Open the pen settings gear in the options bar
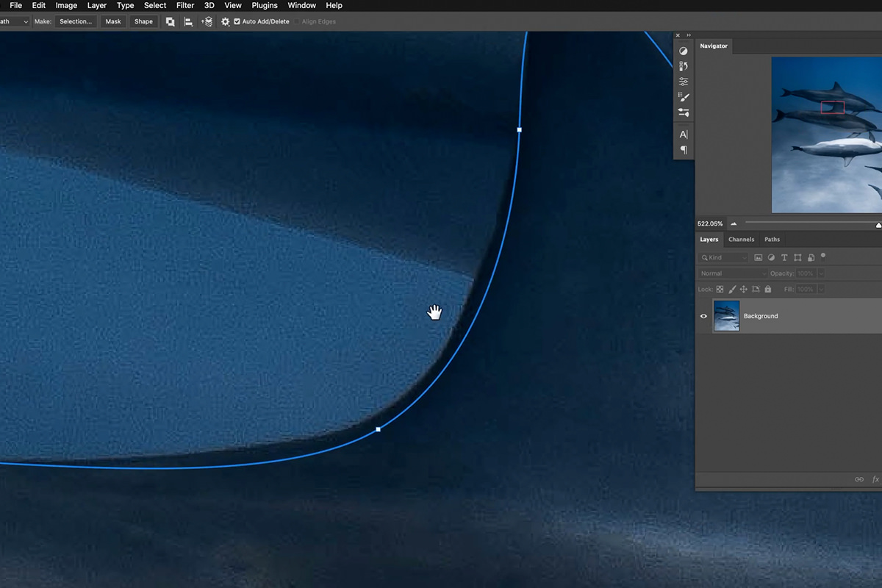Screen dimensions: 882x588 point(225,21)
